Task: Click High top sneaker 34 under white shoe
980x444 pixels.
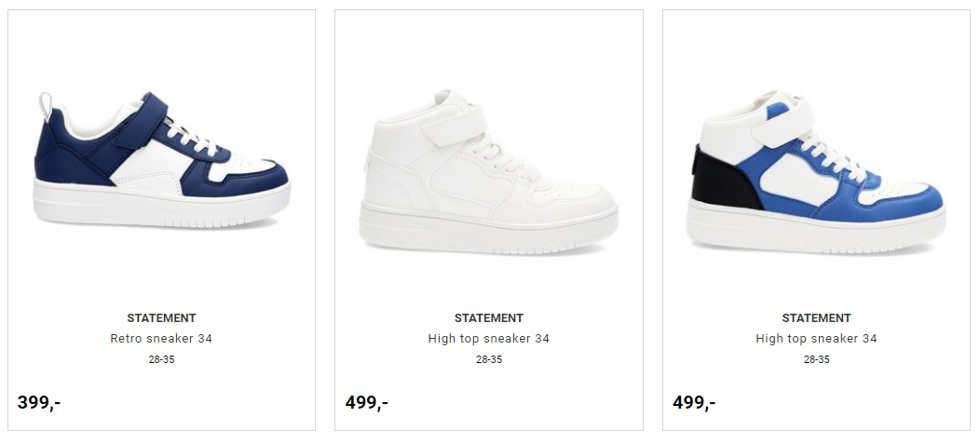Action: (489, 339)
